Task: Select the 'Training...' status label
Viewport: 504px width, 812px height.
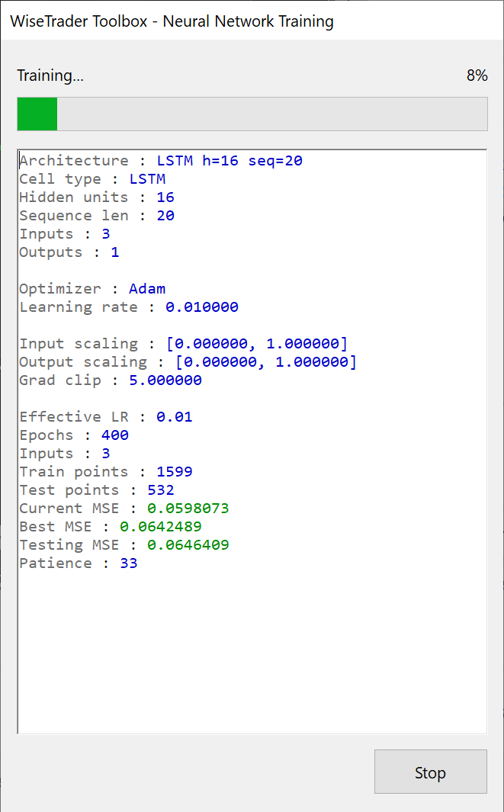Action: click(50, 75)
